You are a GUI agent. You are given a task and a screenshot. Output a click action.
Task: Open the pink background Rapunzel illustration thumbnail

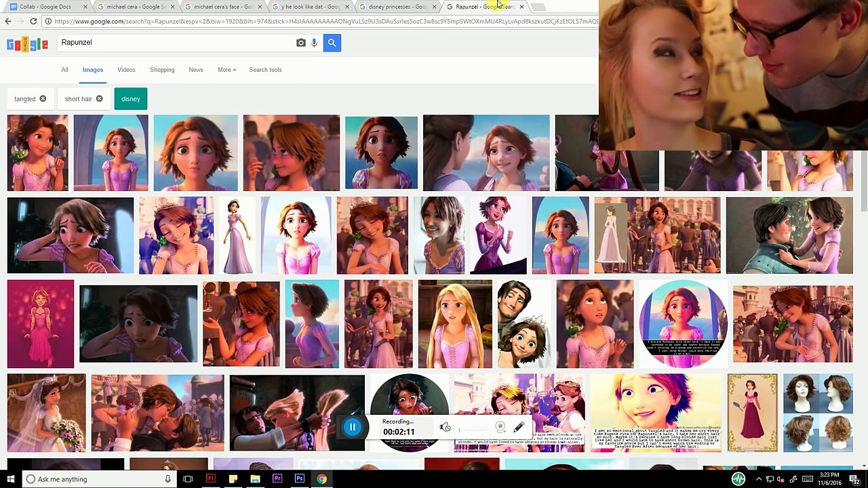[x=41, y=324]
